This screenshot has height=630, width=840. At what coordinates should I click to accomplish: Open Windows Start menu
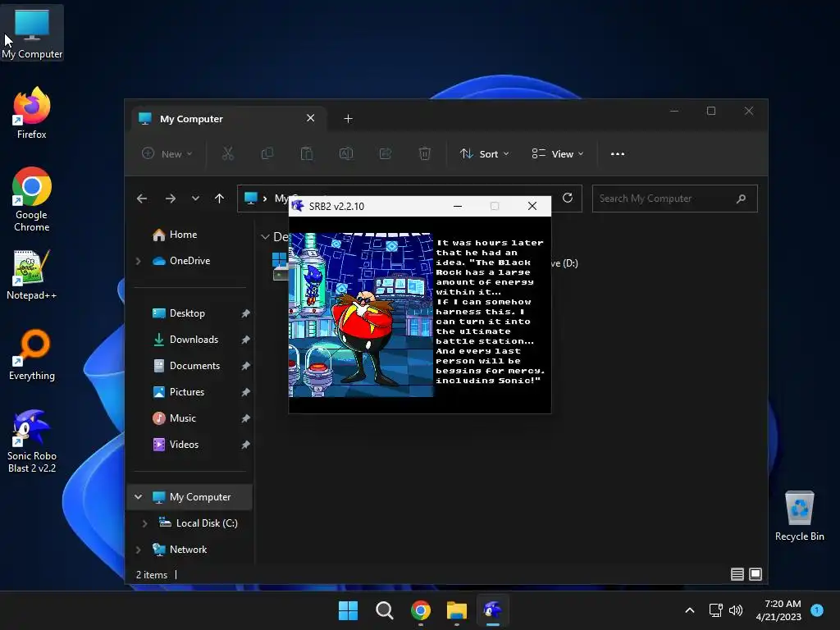348,610
